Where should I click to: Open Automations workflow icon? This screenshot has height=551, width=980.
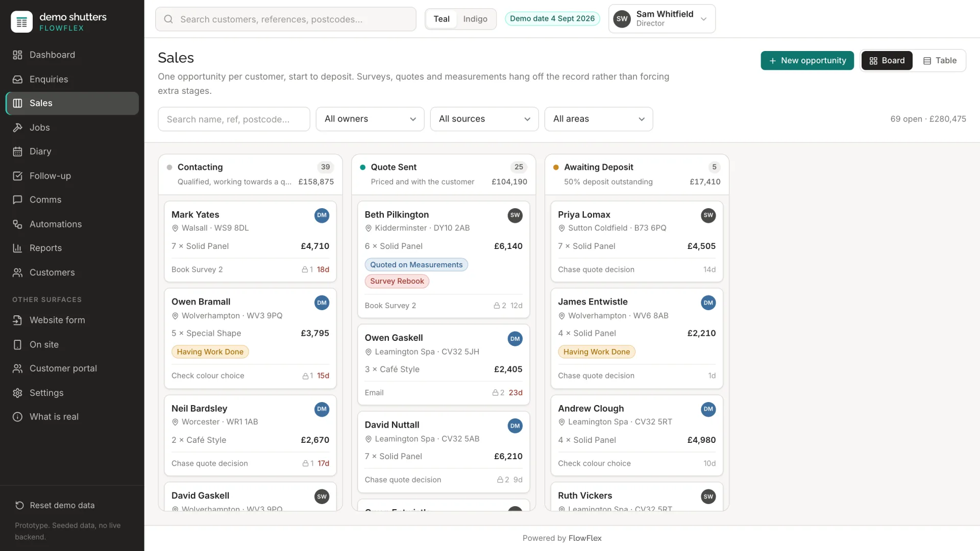(17, 224)
